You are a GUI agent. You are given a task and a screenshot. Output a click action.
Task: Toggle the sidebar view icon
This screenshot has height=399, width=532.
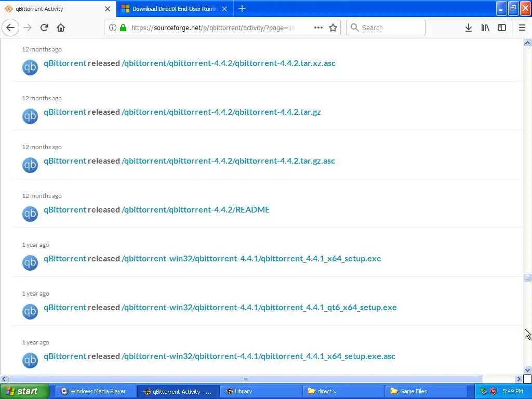502,28
